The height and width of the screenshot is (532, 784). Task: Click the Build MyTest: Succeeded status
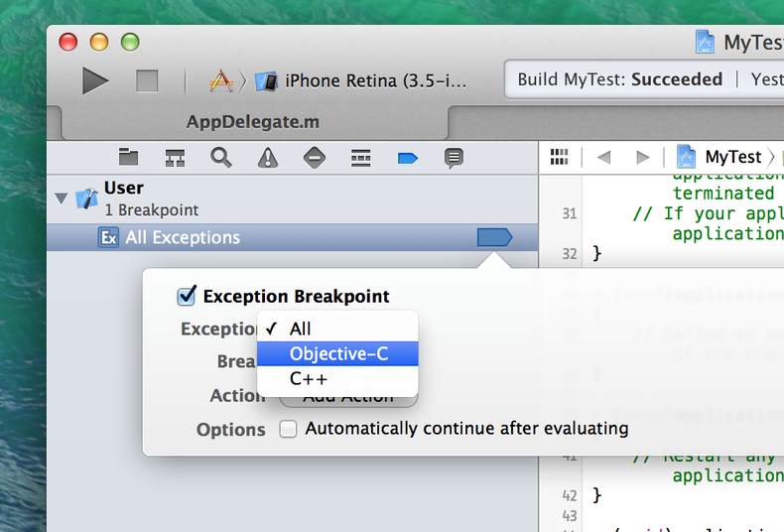(620, 79)
